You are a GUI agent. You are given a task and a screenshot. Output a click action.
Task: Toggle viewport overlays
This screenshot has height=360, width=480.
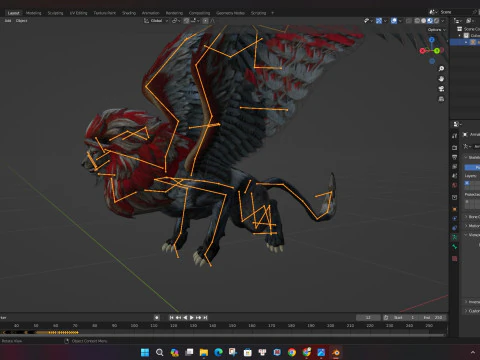pos(394,21)
